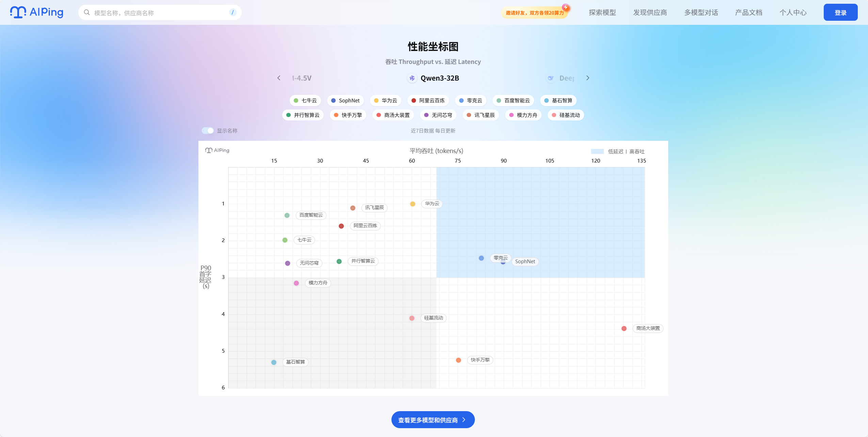Click the slash shortcut icon in search
Image resolution: width=868 pixels, height=437 pixels.
coord(232,13)
